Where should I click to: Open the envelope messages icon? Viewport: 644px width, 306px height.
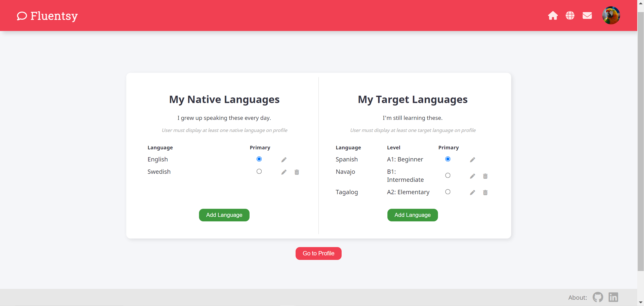(x=587, y=16)
